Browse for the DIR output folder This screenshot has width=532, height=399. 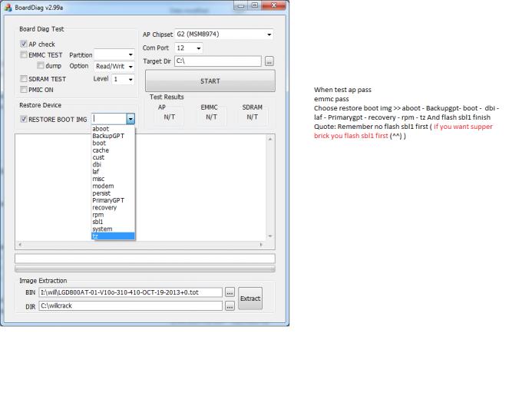[x=230, y=306]
